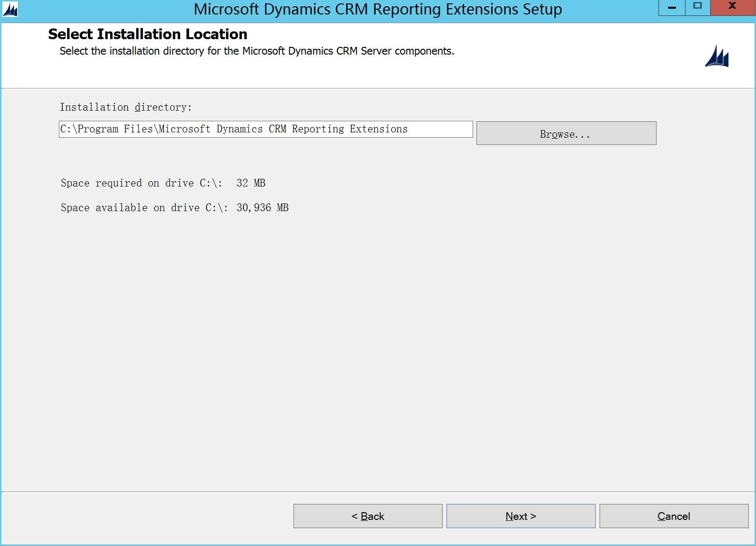756x546 pixels.
Task: Click the '32 MB' value
Action: tap(251, 183)
